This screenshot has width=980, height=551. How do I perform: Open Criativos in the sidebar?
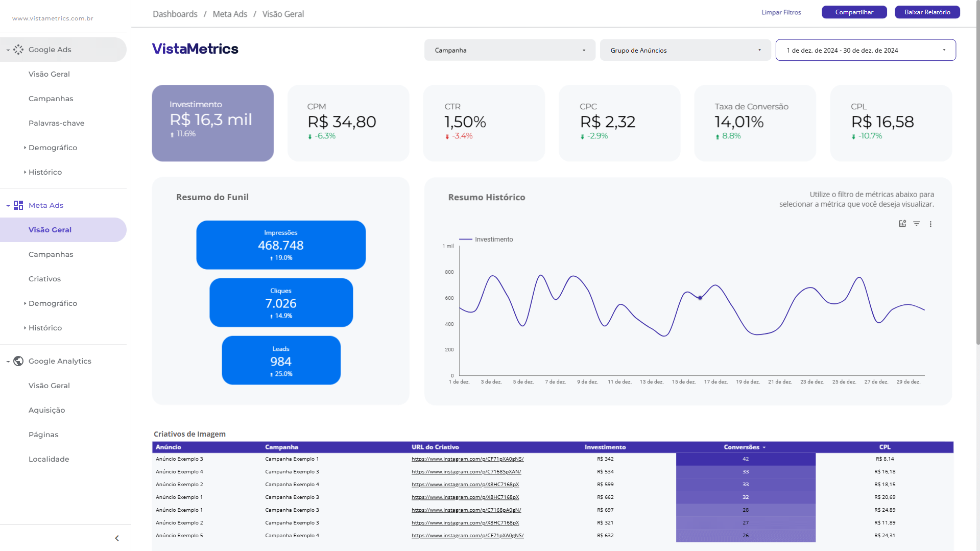[44, 279]
